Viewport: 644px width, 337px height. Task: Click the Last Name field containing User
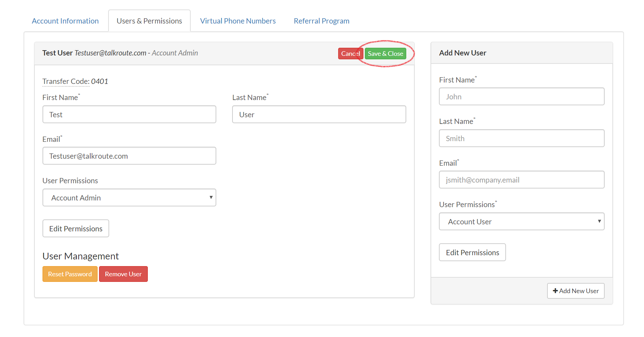tap(319, 114)
